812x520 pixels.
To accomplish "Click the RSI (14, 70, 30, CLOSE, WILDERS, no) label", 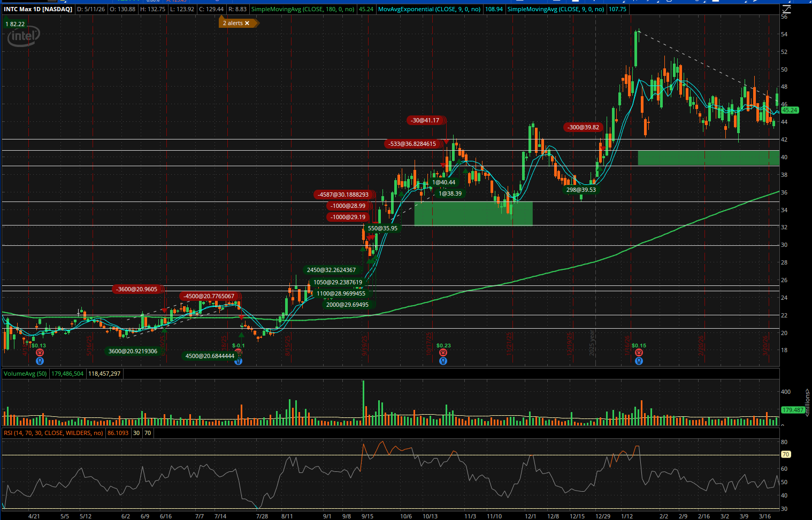I will (53, 433).
